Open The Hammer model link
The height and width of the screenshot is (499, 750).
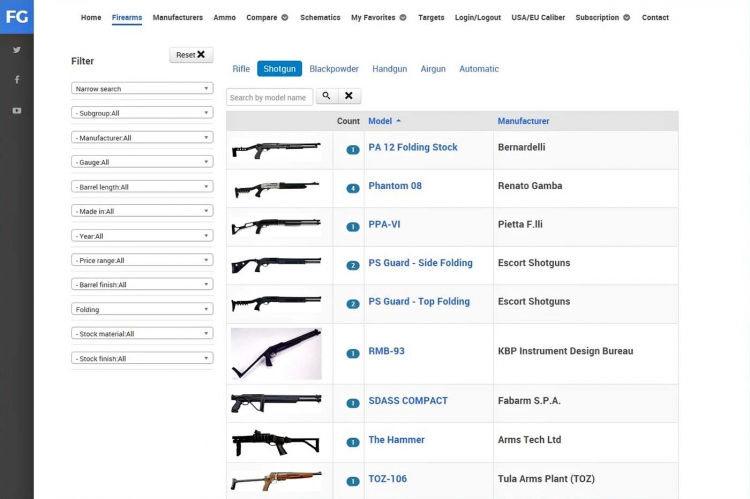397,440
